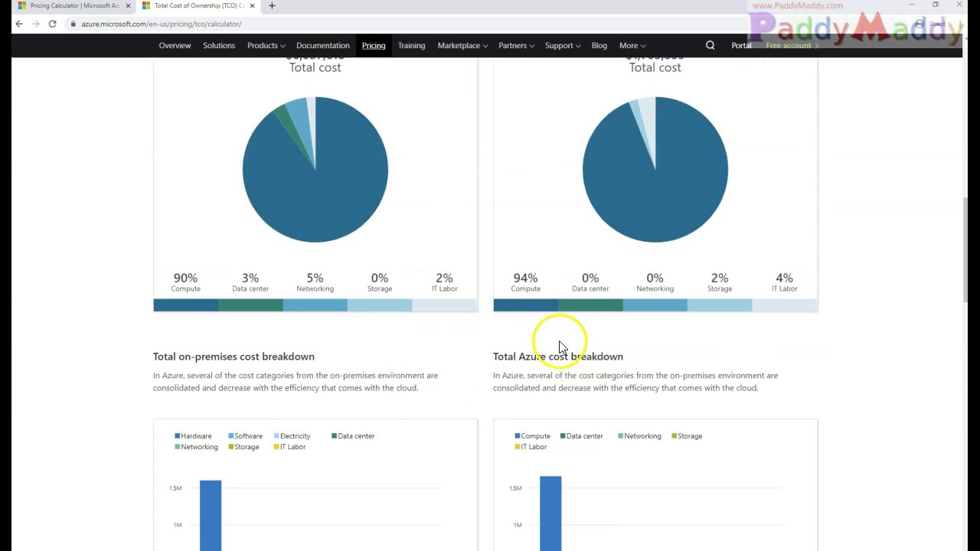Select the Pricing nav item
The width and height of the screenshot is (980, 551).
pyautogui.click(x=374, y=45)
